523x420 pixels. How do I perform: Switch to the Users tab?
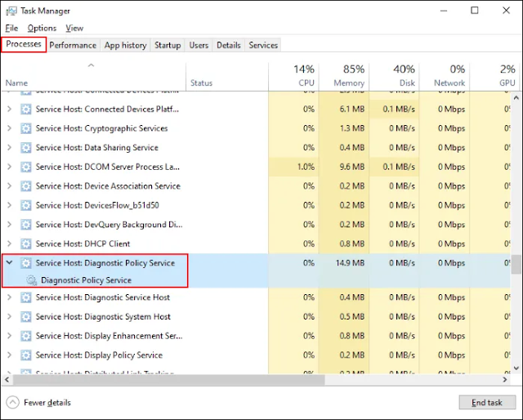(199, 46)
